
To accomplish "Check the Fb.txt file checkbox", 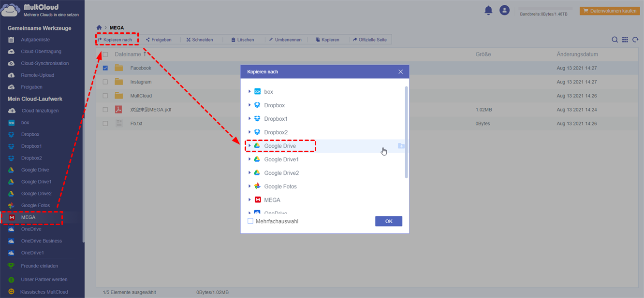I will [105, 124].
